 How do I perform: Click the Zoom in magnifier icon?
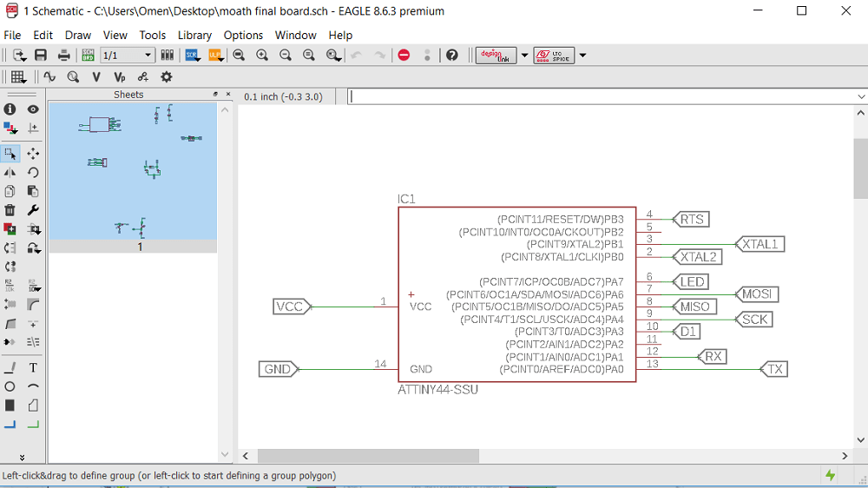tap(262, 56)
